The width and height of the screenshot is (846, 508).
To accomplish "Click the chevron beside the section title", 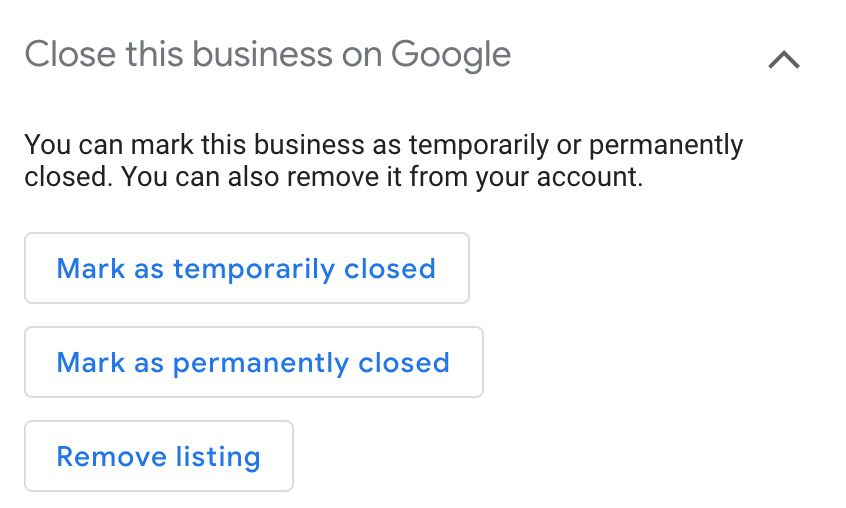I will coord(784,60).
